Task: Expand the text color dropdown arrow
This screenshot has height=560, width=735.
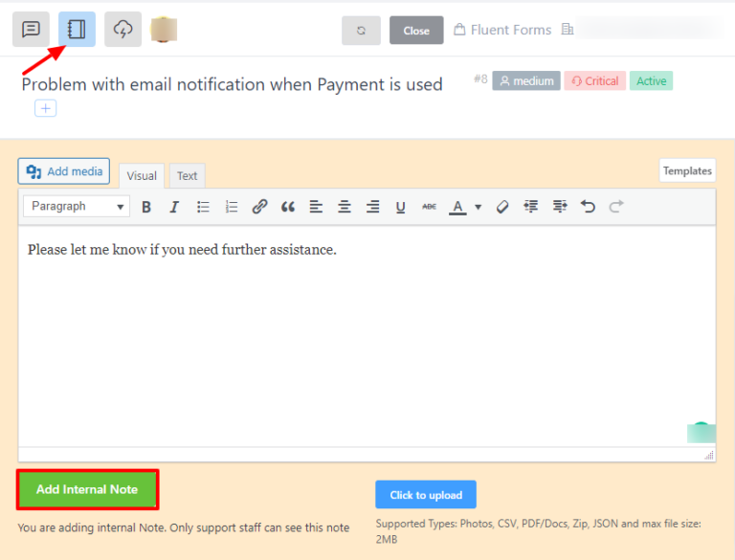Action: [x=478, y=207]
